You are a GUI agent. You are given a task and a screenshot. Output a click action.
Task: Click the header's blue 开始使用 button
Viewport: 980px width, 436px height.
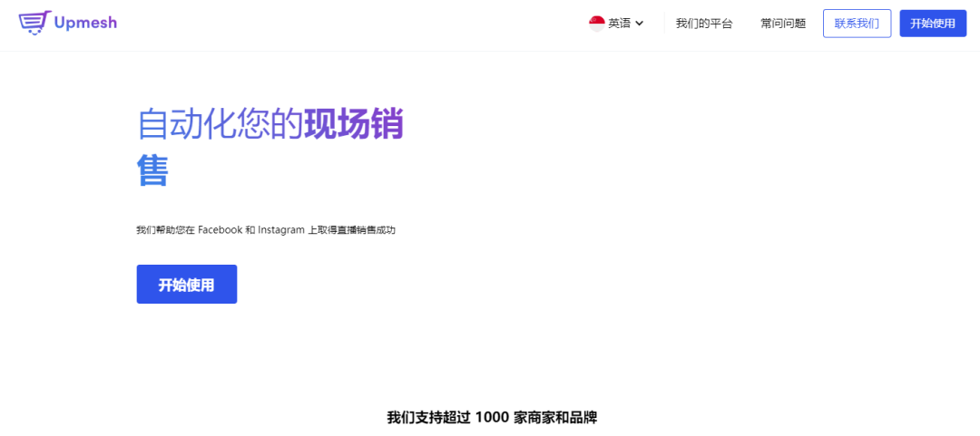click(x=932, y=24)
